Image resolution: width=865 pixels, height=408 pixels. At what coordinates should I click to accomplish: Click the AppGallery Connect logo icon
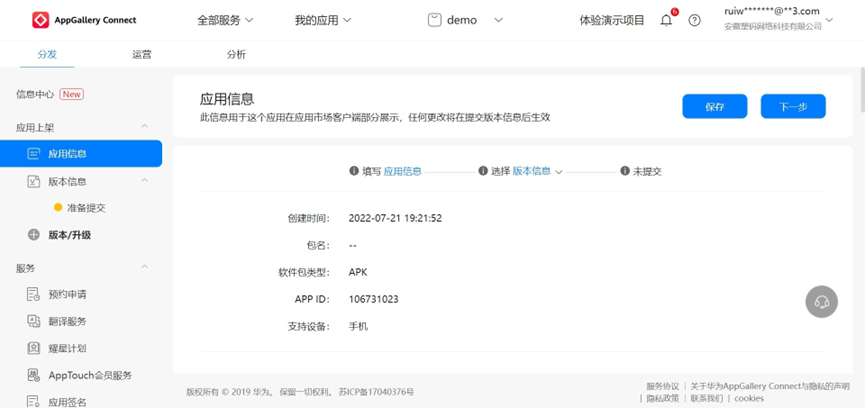(x=41, y=20)
